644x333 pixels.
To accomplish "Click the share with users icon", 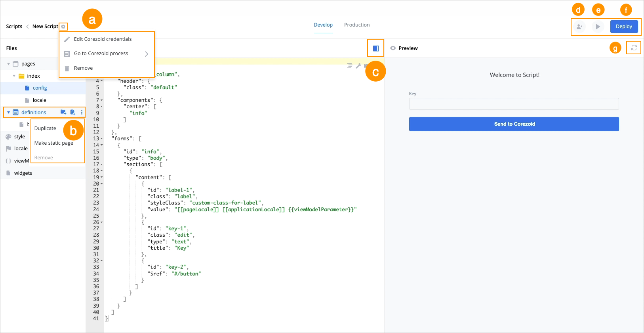I will click(579, 27).
